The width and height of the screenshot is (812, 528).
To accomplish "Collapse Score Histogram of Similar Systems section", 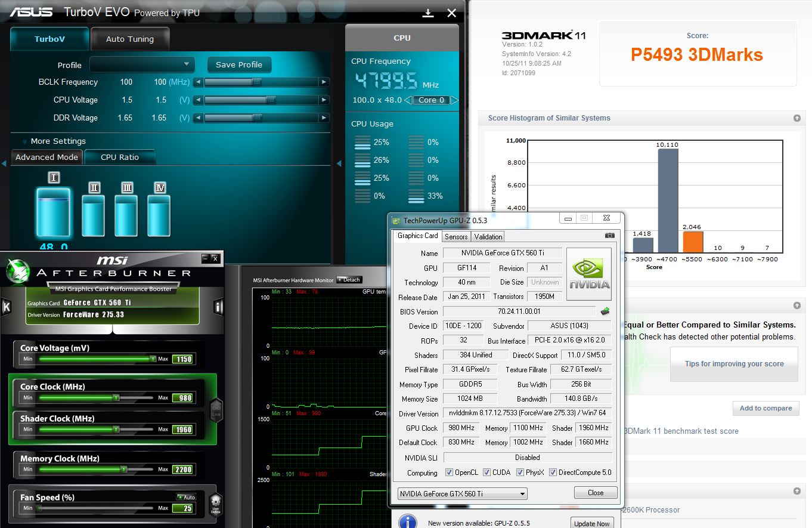I will [x=797, y=118].
